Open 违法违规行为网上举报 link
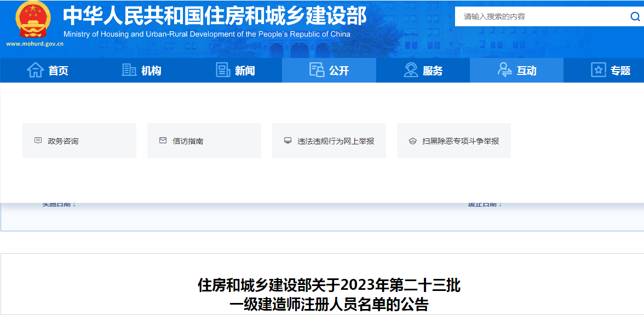The image size is (644, 315). point(329,141)
